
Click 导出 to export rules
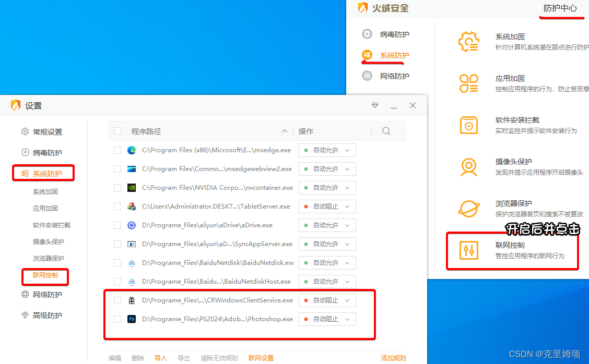pyautogui.click(x=183, y=358)
